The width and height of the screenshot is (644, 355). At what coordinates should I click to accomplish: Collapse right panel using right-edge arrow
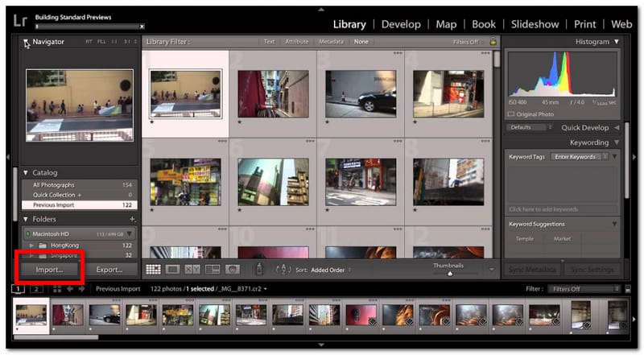click(x=634, y=157)
